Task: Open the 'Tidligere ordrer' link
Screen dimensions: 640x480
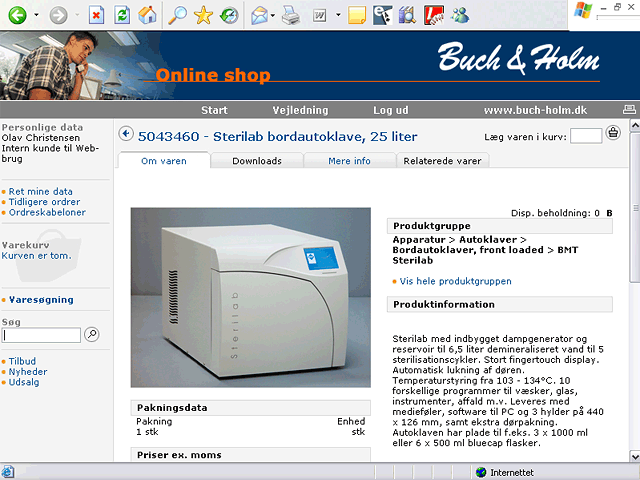Action: tap(44, 202)
